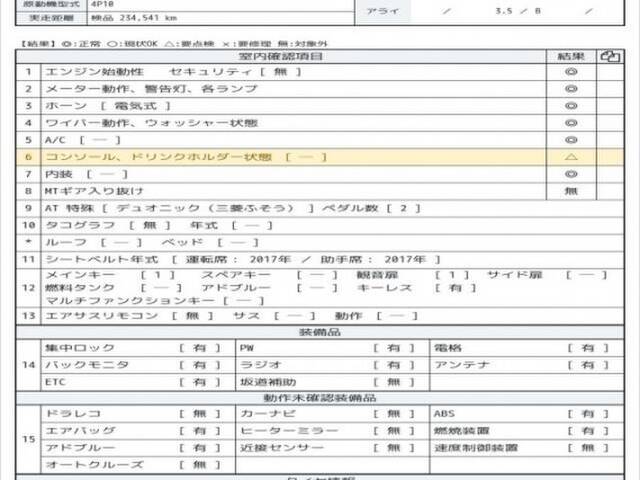
Task: Select the ドラレコ label
Action: [73, 414]
